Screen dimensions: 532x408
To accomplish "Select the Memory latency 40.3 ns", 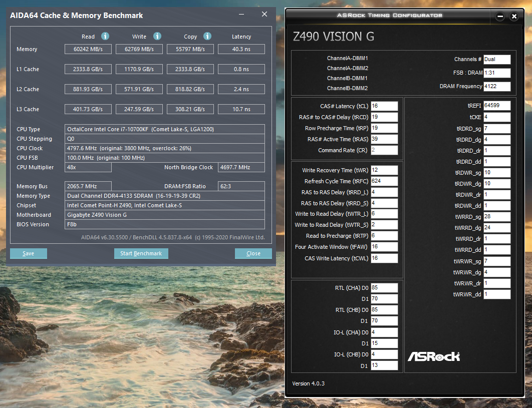I will tap(241, 49).
